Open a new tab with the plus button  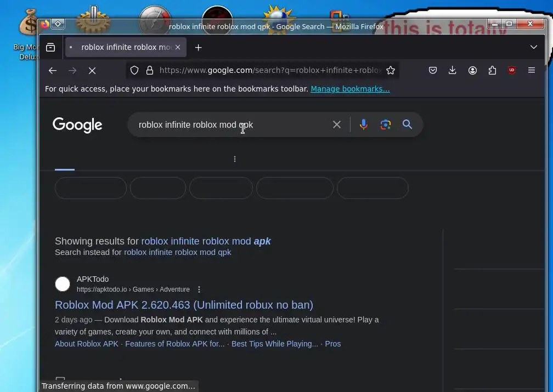pyautogui.click(x=198, y=47)
